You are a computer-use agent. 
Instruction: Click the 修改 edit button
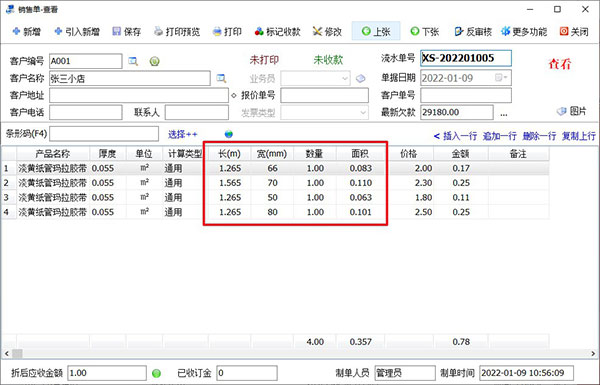(x=327, y=31)
